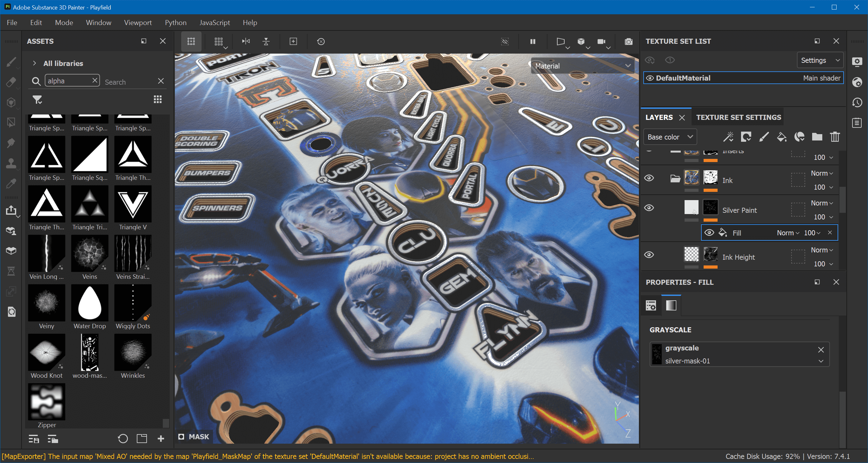Toggle DefaultMaterial texture set visibility
Screen dimensions: 868x463
650,78
